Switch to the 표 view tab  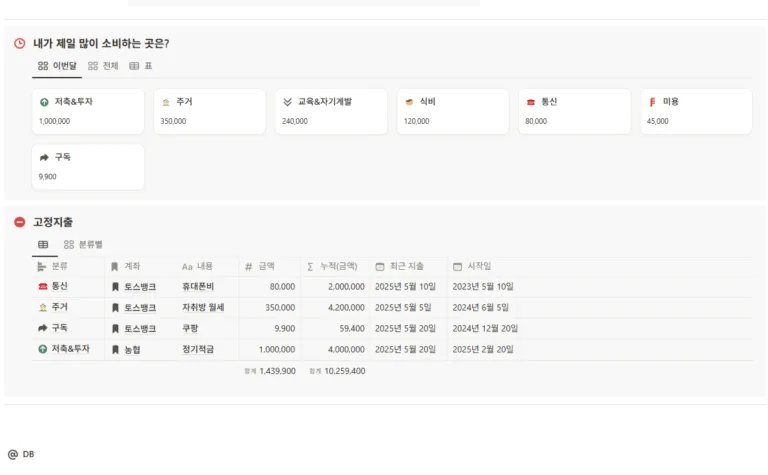pos(141,66)
